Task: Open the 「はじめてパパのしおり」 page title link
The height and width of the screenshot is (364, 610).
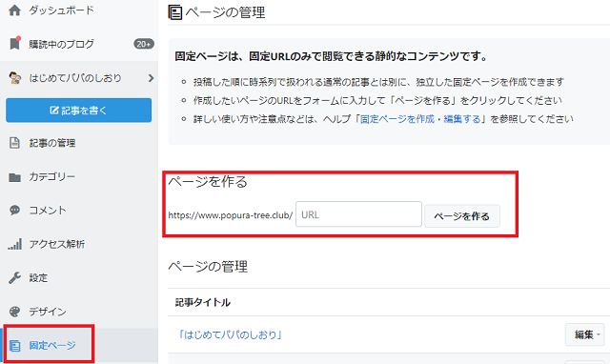Action: (x=229, y=334)
